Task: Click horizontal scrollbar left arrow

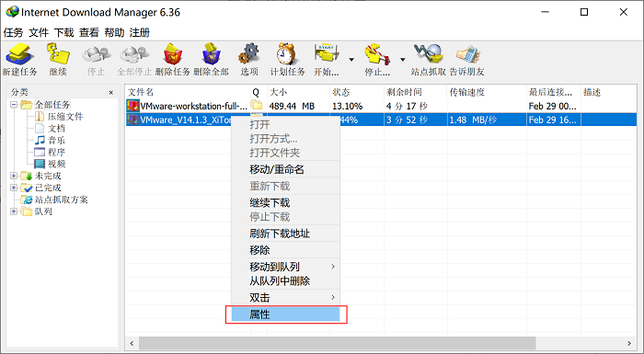Action: (132, 343)
